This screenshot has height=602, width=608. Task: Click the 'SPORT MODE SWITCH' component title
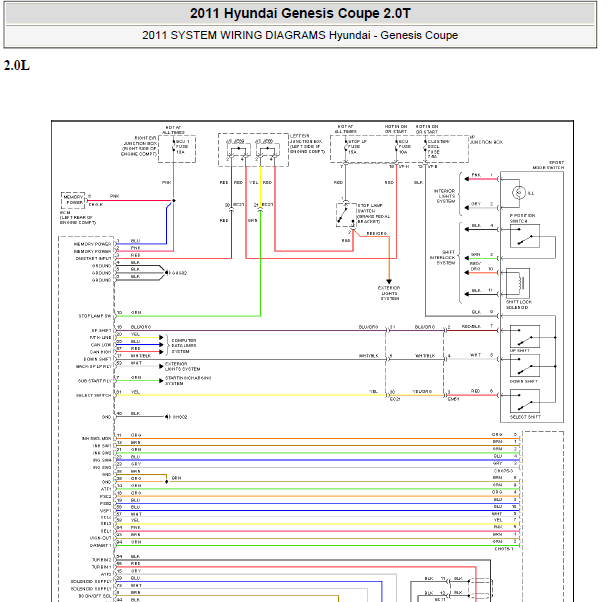click(x=548, y=165)
